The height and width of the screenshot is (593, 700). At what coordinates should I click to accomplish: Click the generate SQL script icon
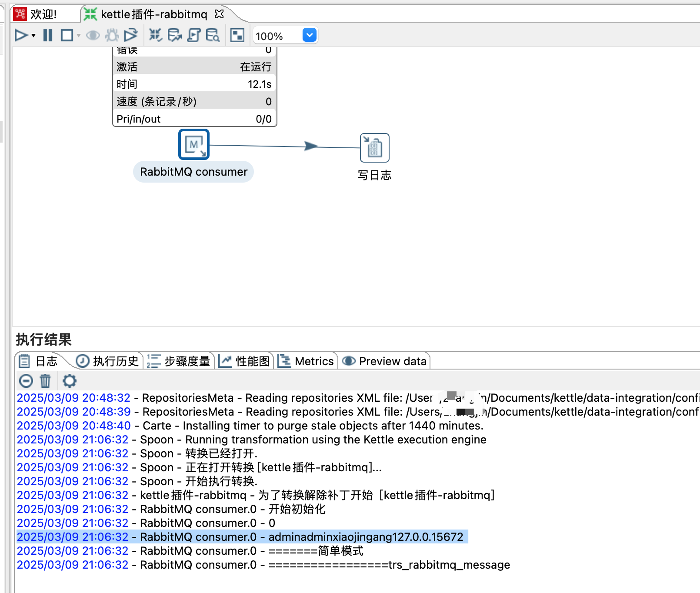coord(193,35)
